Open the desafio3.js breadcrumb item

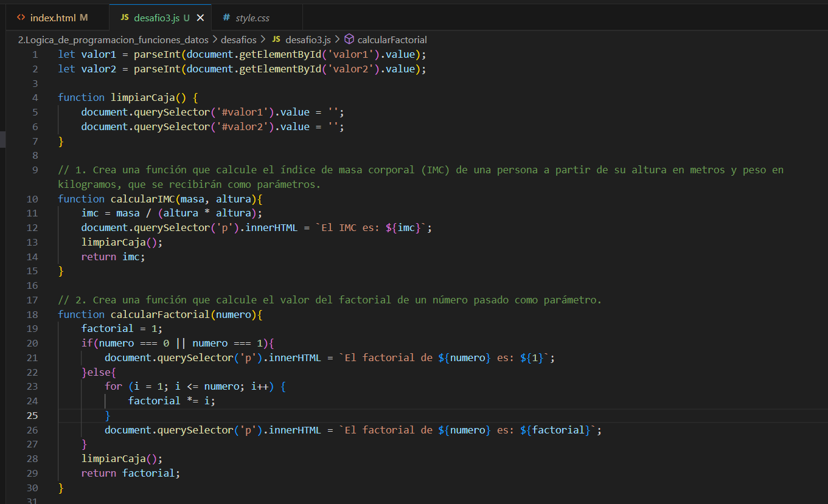click(308, 40)
